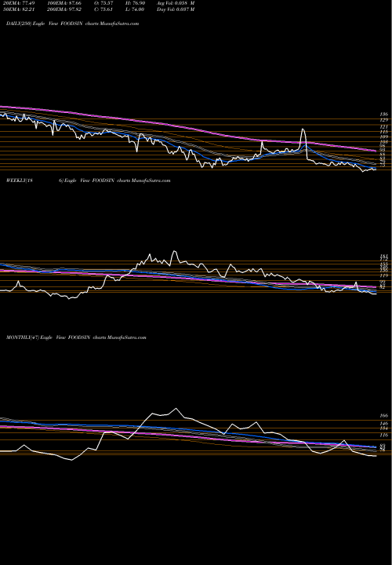This screenshot has width=392, height=565.
Task: Click price level 146 on monthly chart
Action: tap(383, 424)
